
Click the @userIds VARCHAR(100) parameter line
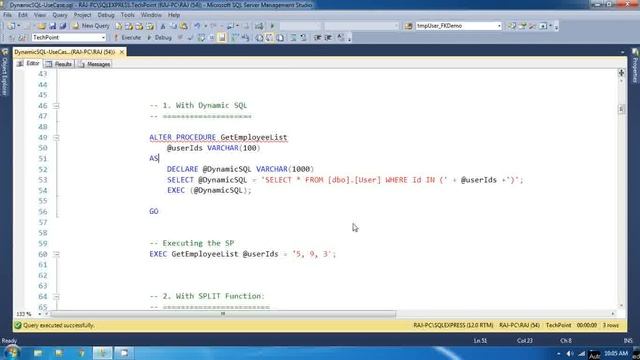coord(213,148)
